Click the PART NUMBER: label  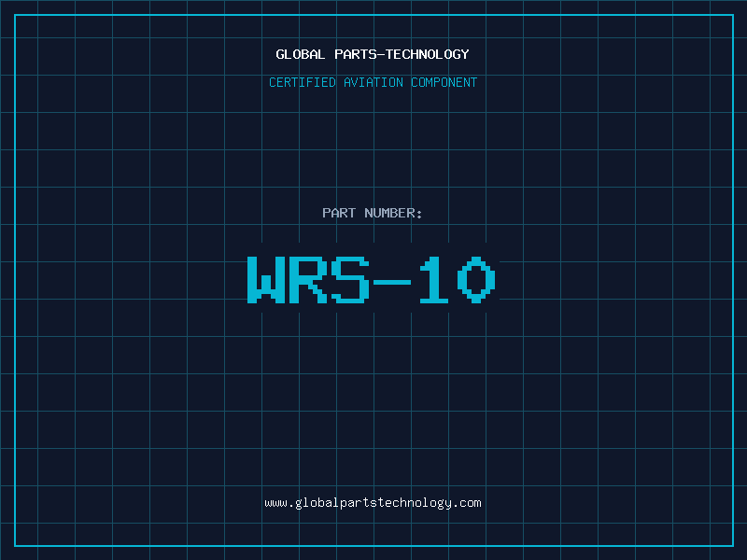coord(373,213)
